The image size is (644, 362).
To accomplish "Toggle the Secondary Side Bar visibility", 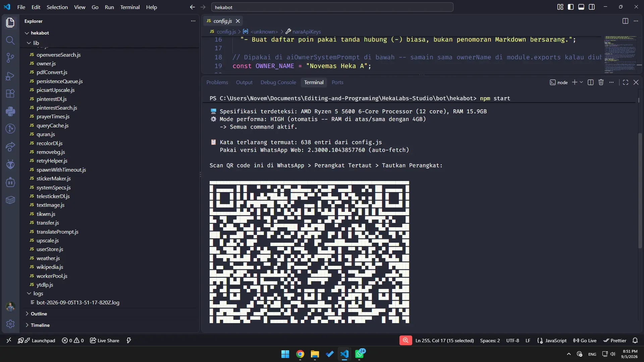I will (x=592, y=7).
